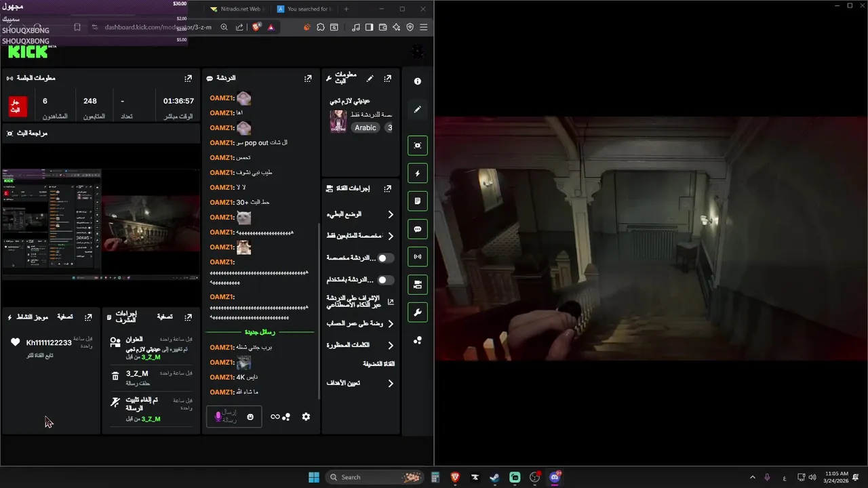This screenshot has height=488, width=868.
Task: Click تصفية filter in موجز النشاط panel
Action: pyautogui.click(x=65, y=317)
